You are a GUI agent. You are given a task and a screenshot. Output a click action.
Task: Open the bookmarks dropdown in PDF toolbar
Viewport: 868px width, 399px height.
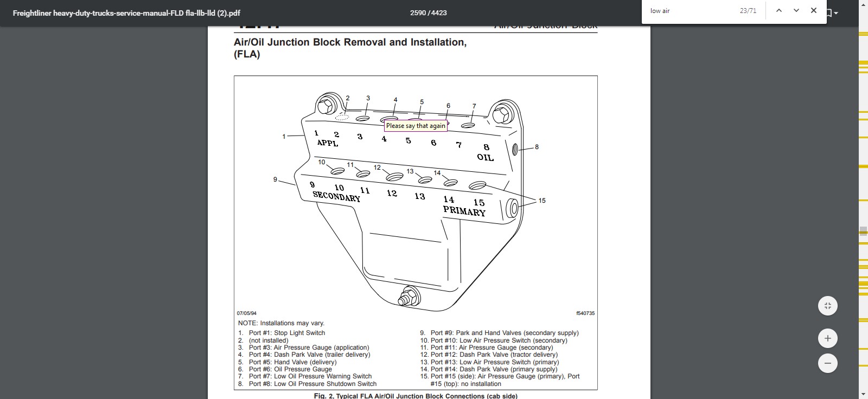(832, 12)
